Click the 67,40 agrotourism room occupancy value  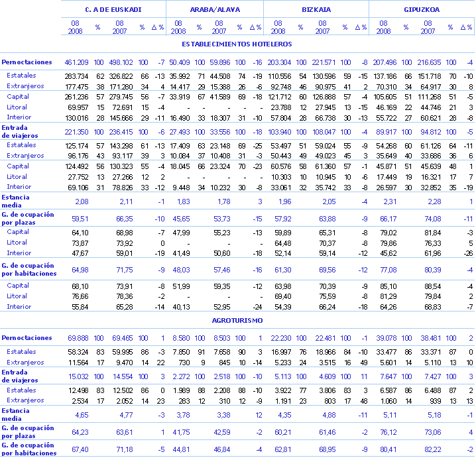[80, 449]
